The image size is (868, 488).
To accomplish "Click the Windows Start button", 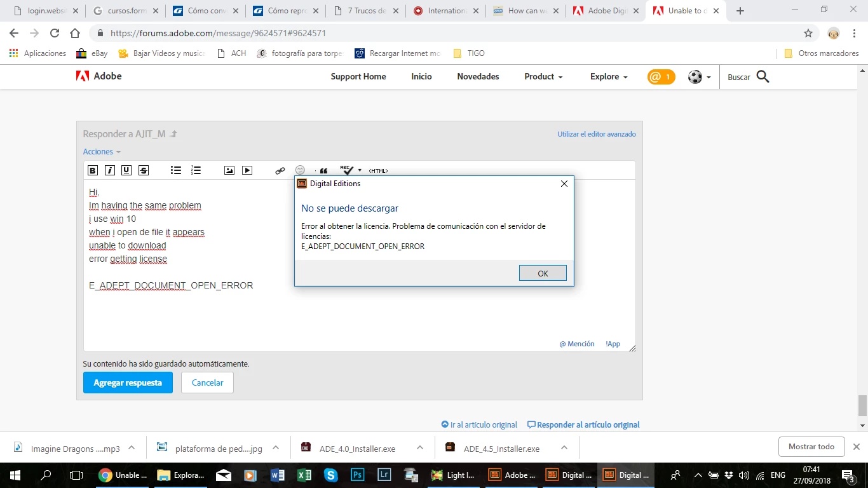I will [x=15, y=475].
